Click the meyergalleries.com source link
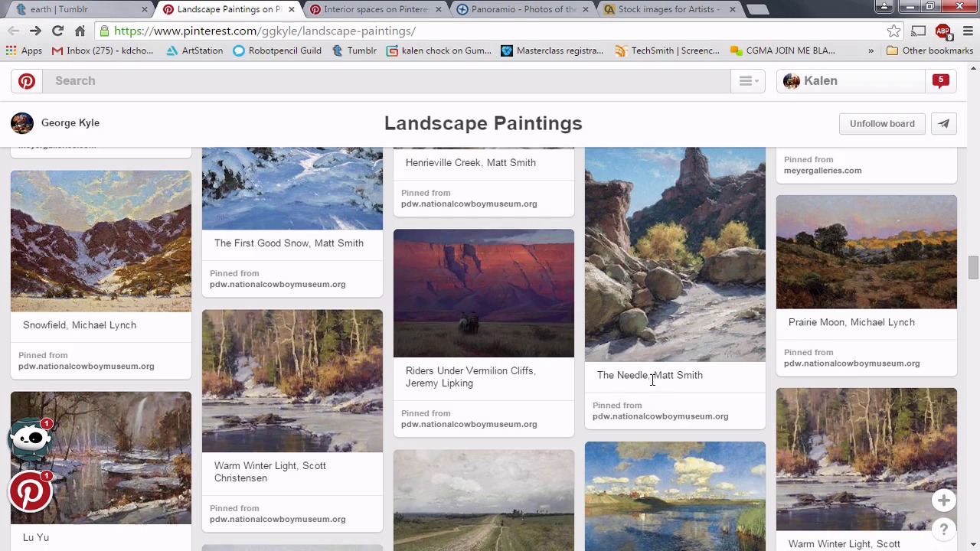 click(x=822, y=171)
